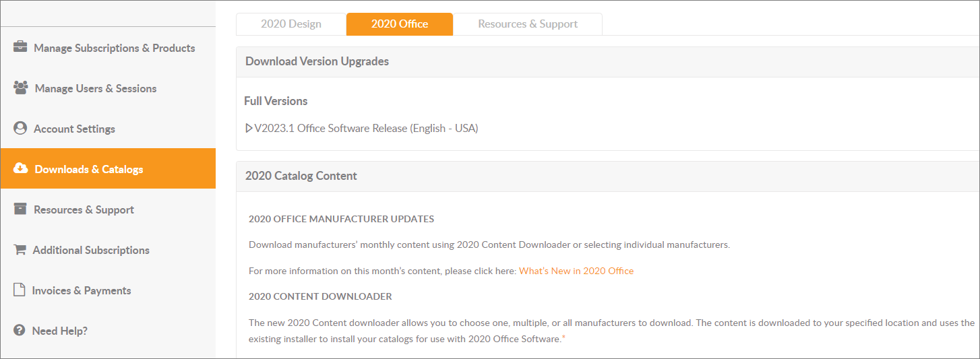Click the shopping cart icon in sidebar
Viewport: 980px width, 359px height.
(x=20, y=249)
